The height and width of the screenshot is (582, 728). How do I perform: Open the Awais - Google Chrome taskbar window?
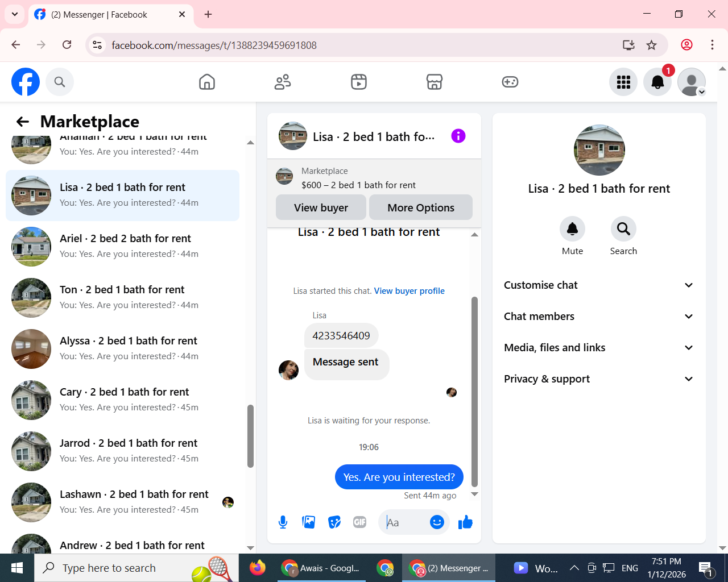tap(321, 568)
